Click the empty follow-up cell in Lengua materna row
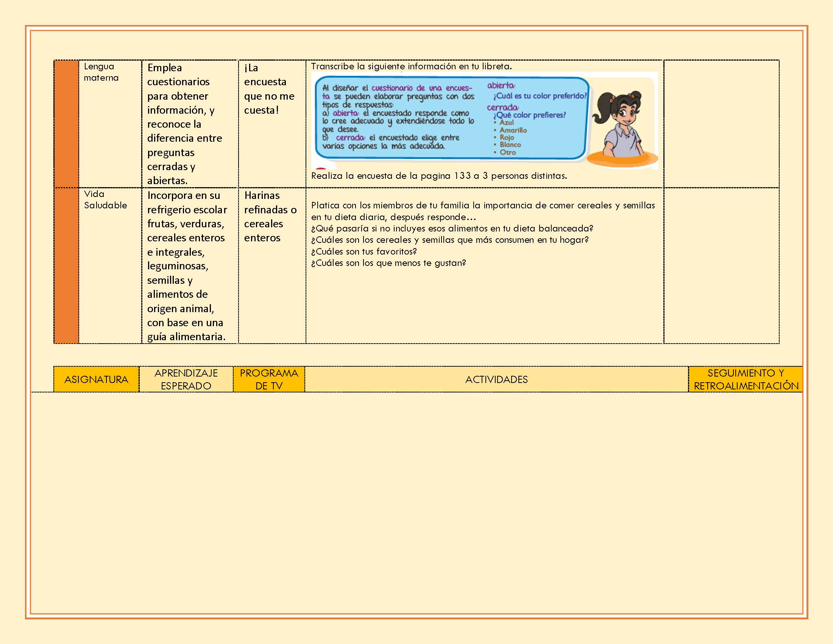Screen dimensions: 833x644 coord(721,123)
